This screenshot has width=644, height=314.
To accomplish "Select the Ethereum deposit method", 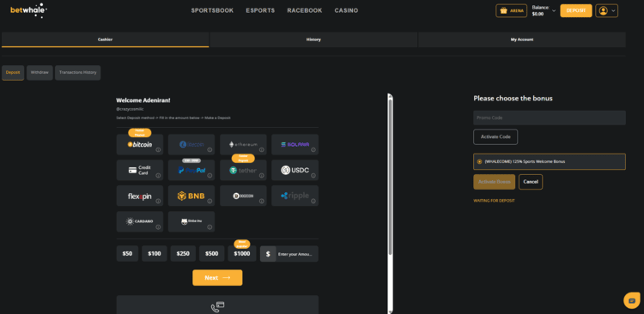I will (243, 144).
